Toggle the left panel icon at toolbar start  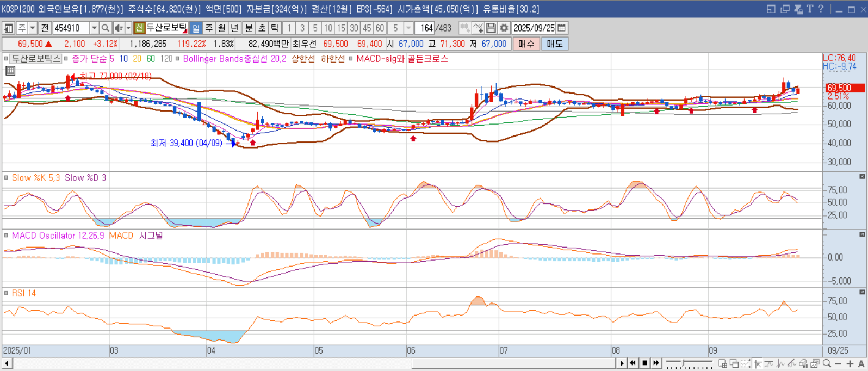click(9, 28)
